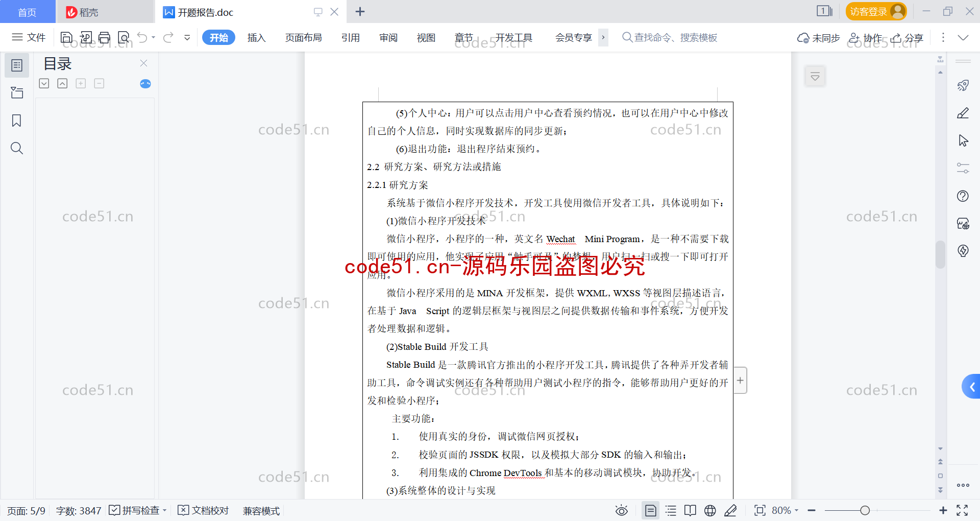Click the 访客登录 login button
Image resolution: width=980 pixels, height=521 pixels.
pos(876,11)
